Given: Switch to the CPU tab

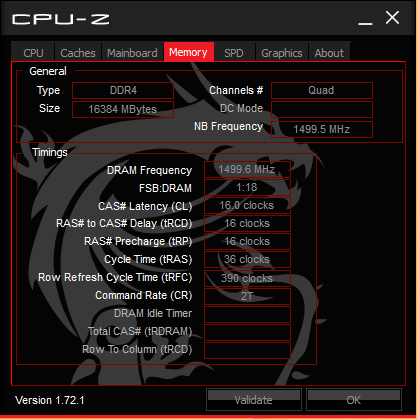Looking at the screenshot, I should coord(33,53).
